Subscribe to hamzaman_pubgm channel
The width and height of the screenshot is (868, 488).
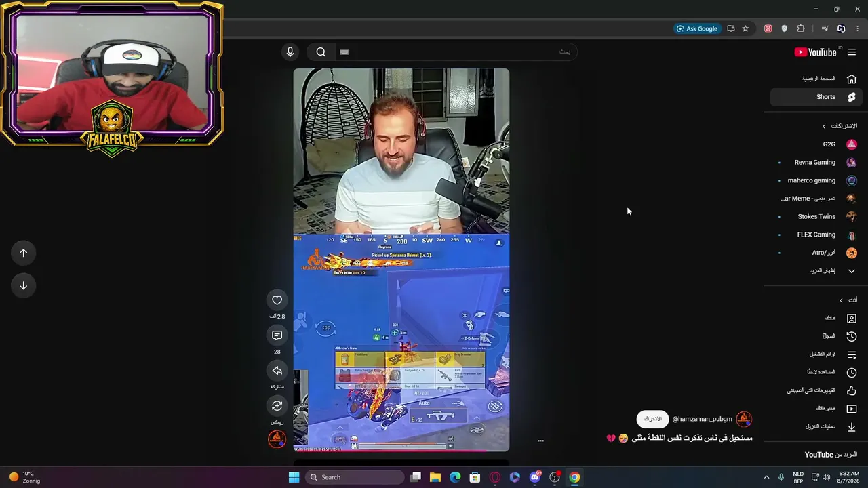[652, 419]
